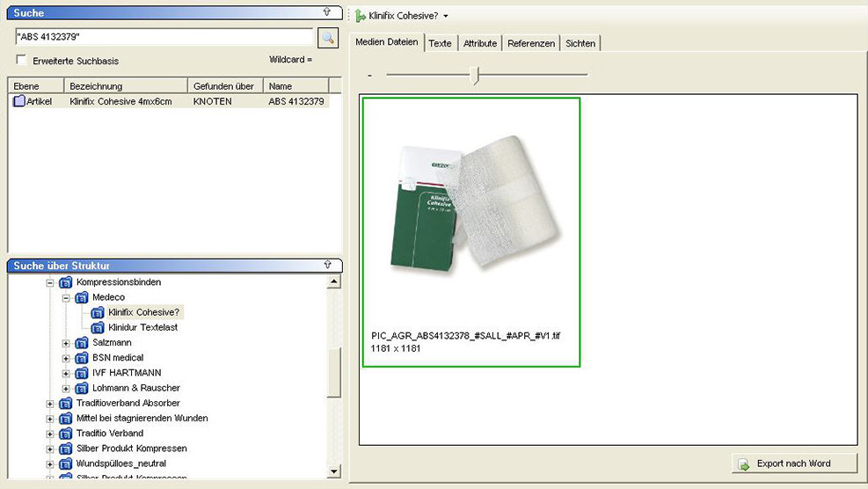
Task: Click the BSN medical node icon
Action: point(82,358)
